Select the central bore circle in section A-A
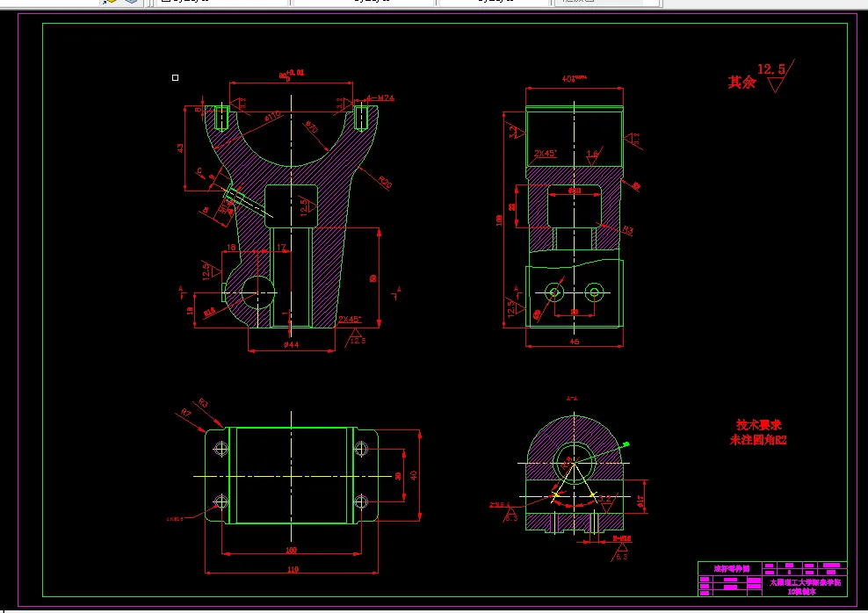The width and height of the screenshot is (868, 613). pos(574,462)
